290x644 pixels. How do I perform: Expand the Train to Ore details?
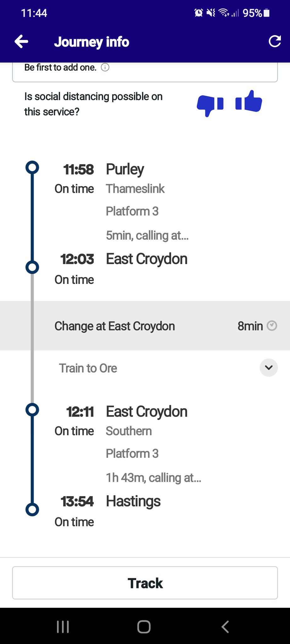coord(269,368)
